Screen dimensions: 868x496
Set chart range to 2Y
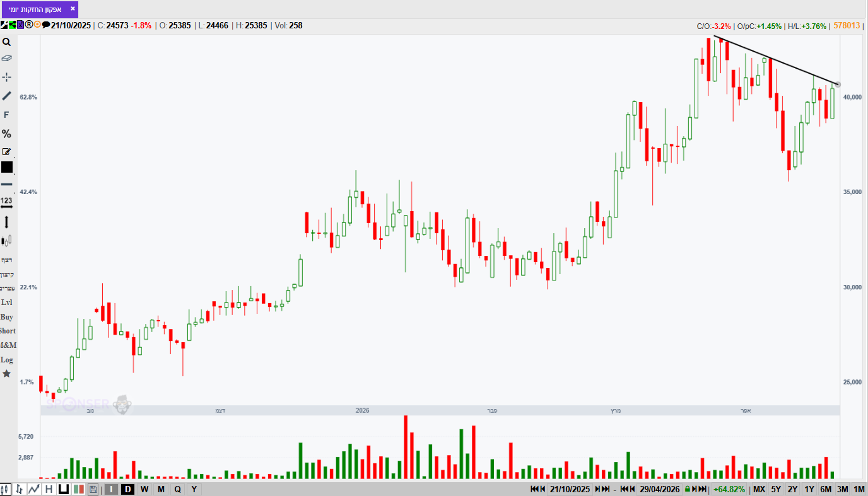792,489
